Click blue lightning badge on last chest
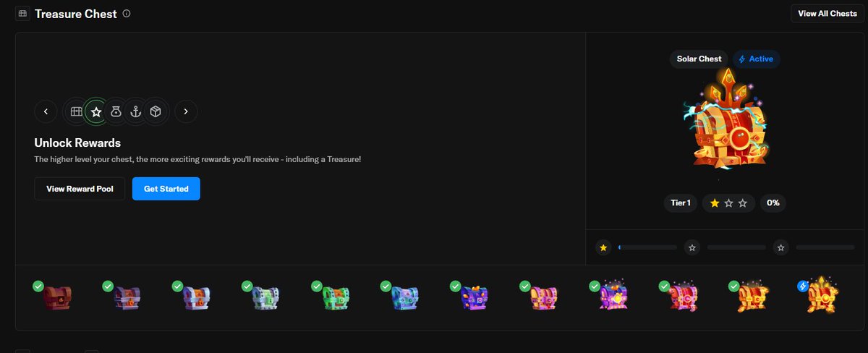 [x=802, y=286]
